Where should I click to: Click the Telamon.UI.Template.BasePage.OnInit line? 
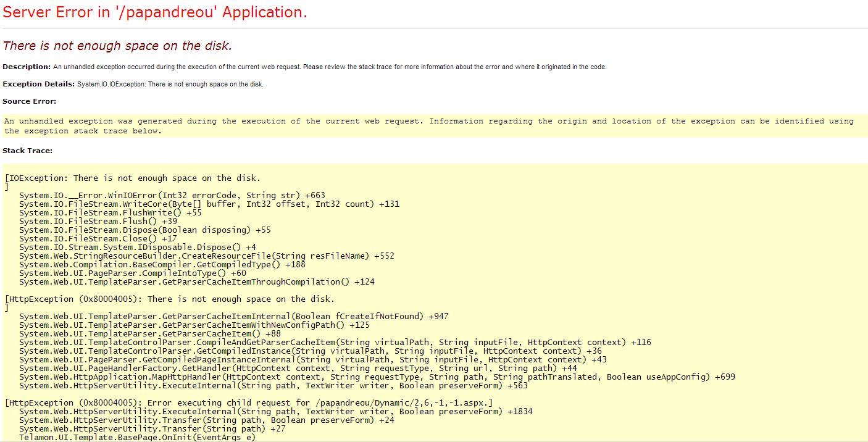(137, 437)
